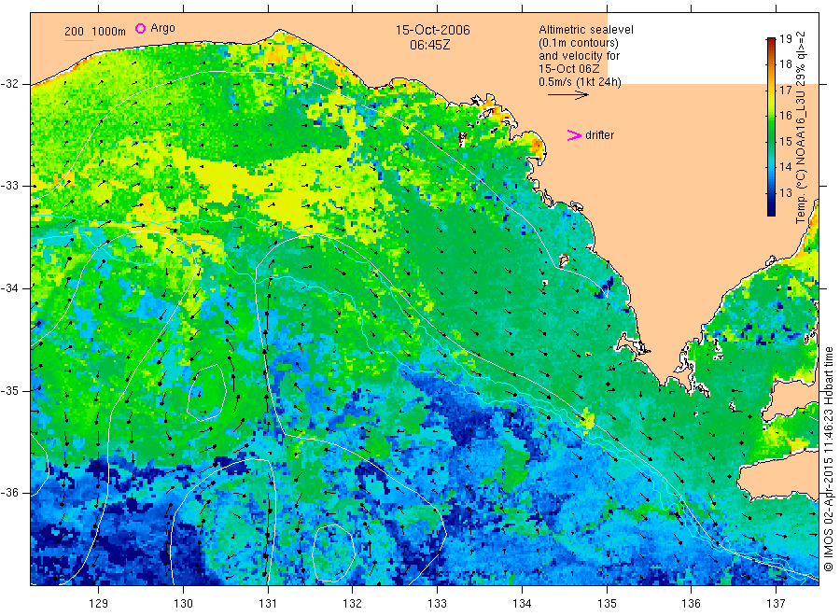Click the latitude label -34
Image resolution: width=840 pixels, height=616 pixels.
click(10, 288)
